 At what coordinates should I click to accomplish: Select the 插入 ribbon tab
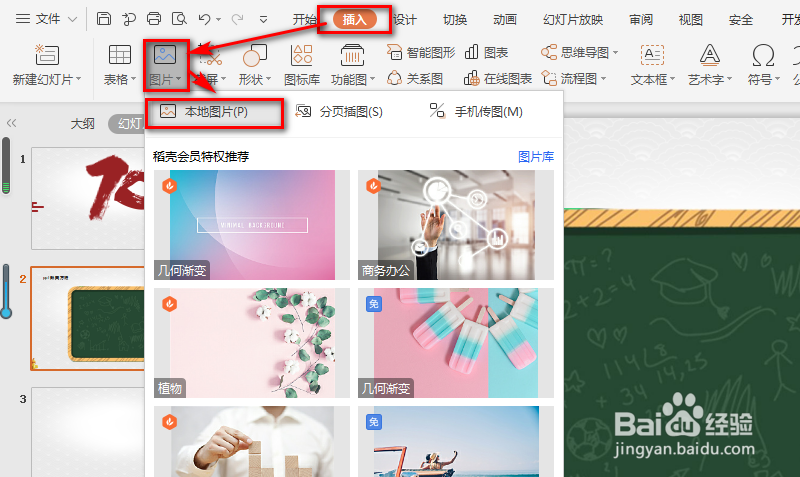click(355, 20)
